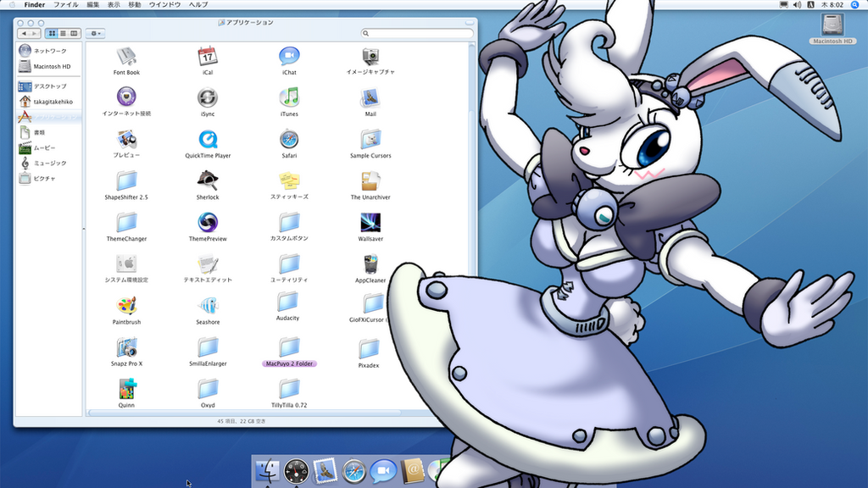Open the Finder menu in menu bar
The width and height of the screenshot is (868, 488).
click(x=34, y=4)
